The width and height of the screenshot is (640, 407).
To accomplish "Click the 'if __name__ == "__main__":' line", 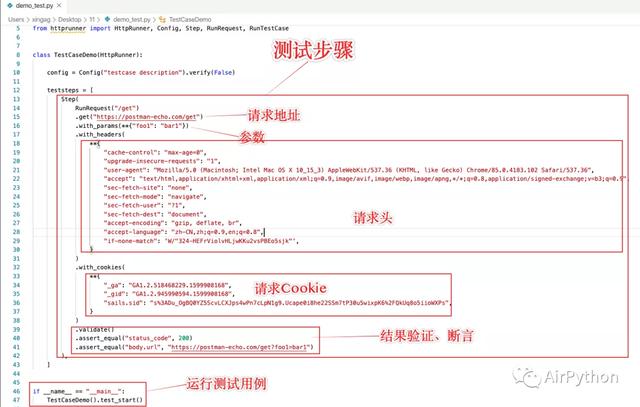I will pos(79,391).
